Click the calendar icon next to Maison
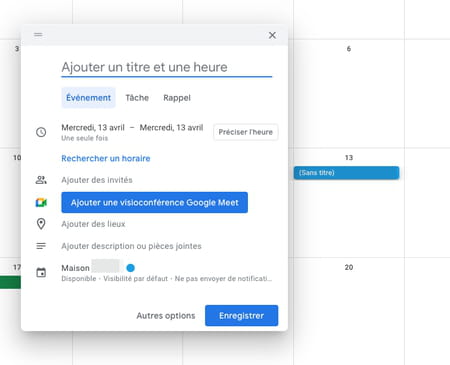 pos(41,273)
